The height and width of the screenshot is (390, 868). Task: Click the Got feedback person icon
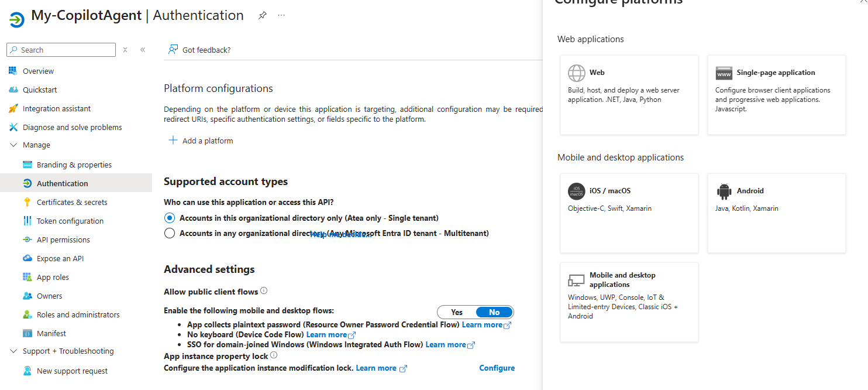(173, 50)
